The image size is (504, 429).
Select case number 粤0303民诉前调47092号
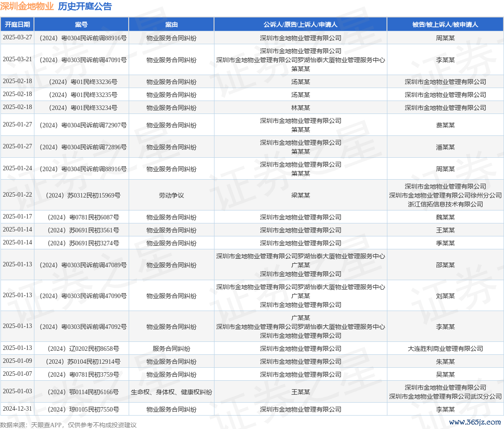tap(83, 327)
